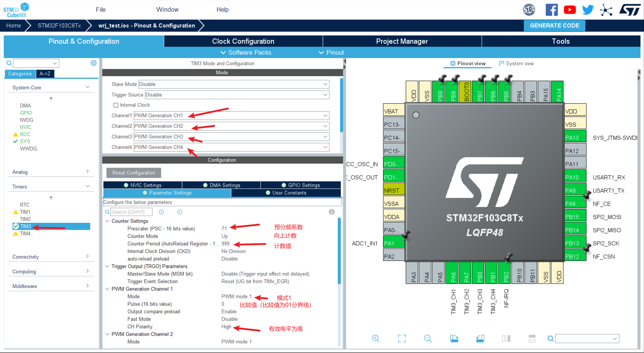Open the Software Packs menu
The height and width of the screenshot is (353, 644).
tap(246, 53)
